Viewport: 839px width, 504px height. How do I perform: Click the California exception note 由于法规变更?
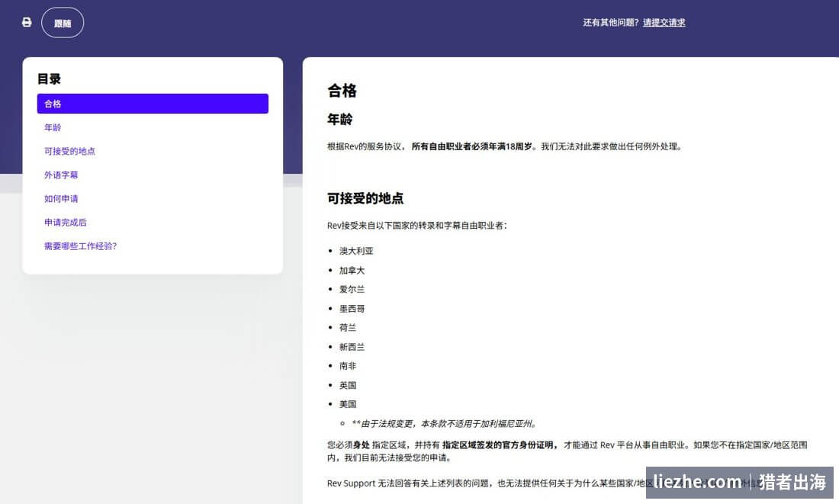click(x=444, y=424)
